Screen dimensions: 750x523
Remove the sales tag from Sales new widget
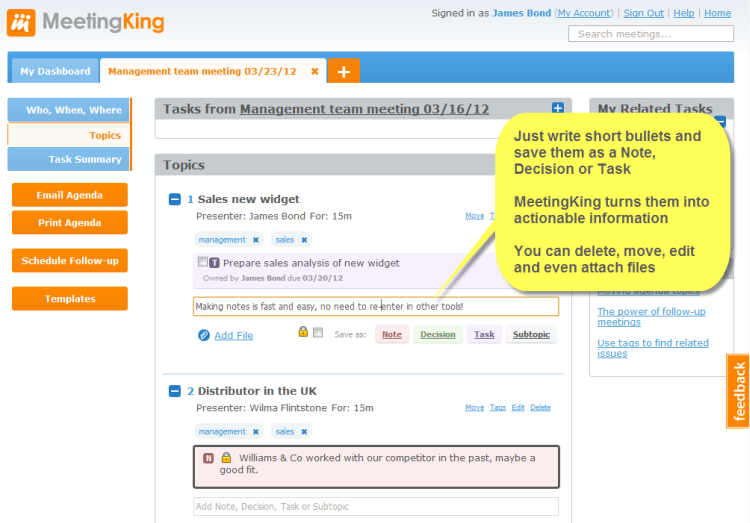pos(304,240)
